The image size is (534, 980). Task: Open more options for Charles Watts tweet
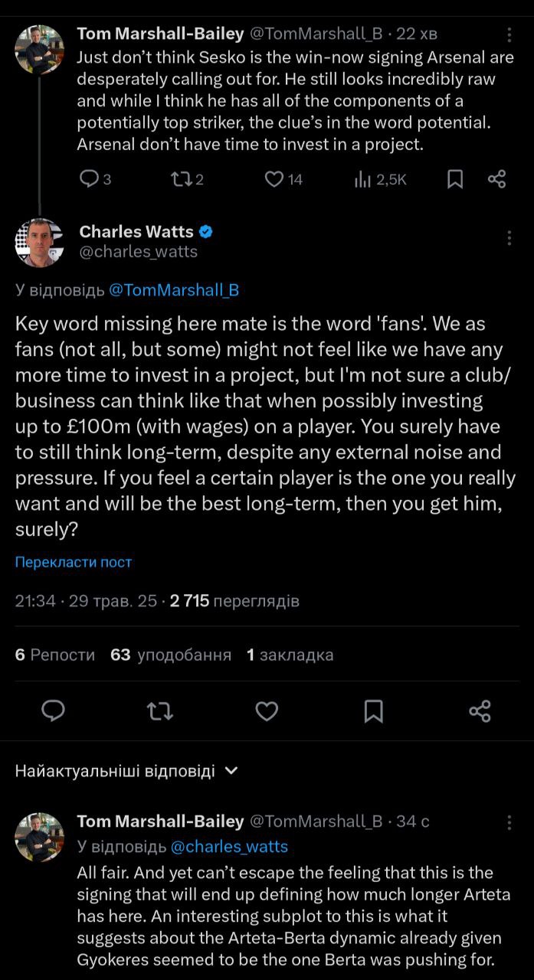[509, 238]
